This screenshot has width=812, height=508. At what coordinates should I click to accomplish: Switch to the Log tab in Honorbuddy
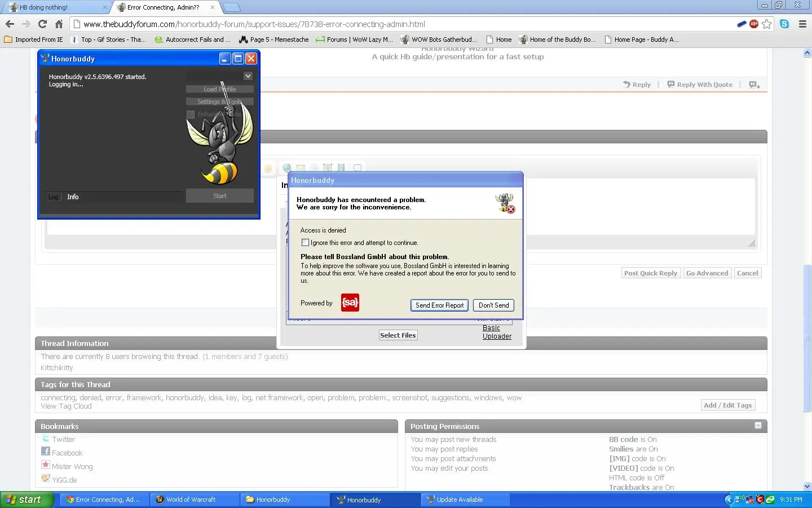[x=53, y=197]
